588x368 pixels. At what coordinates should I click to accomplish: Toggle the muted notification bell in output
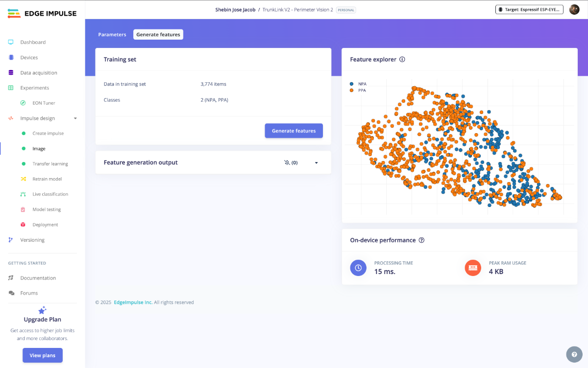287,162
